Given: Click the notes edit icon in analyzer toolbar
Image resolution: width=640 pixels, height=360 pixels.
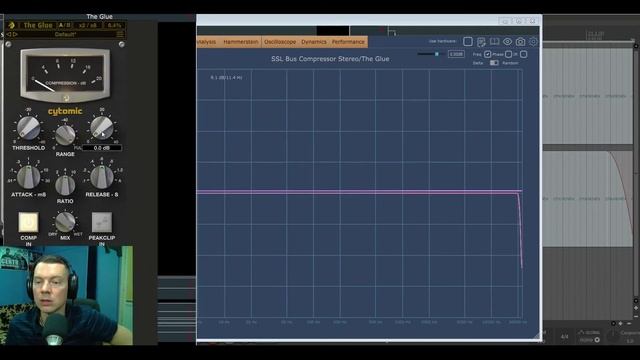Looking at the screenshot, I should pyautogui.click(x=481, y=42).
